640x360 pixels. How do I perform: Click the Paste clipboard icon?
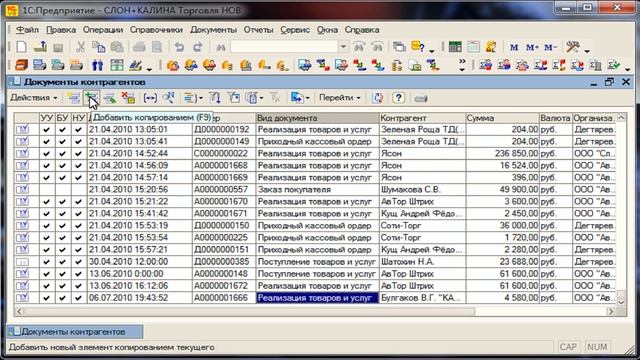click(117, 47)
